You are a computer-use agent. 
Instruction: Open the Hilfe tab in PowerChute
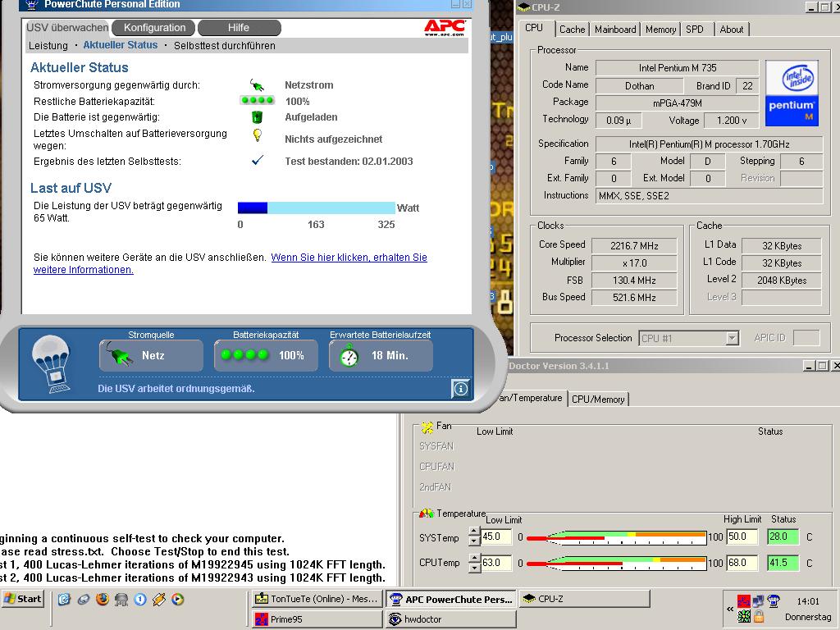(x=239, y=27)
